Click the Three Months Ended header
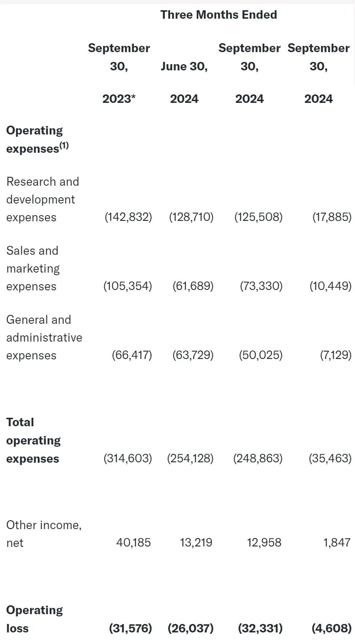The height and width of the screenshot is (644, 355). point(219,15)
